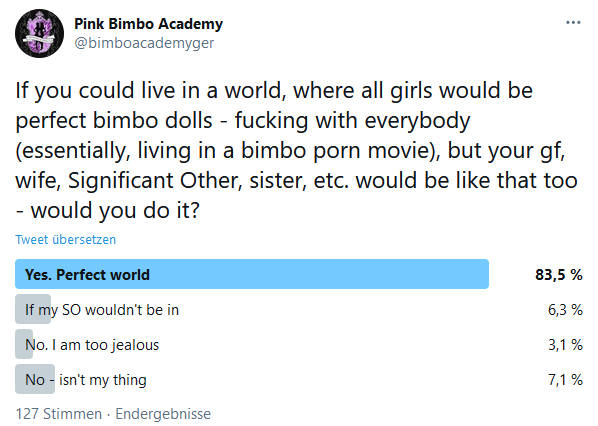Click the 6,3 % result percentage
Image resolution: width=598 pixels, height=426 pixels.
click(565, 310)
